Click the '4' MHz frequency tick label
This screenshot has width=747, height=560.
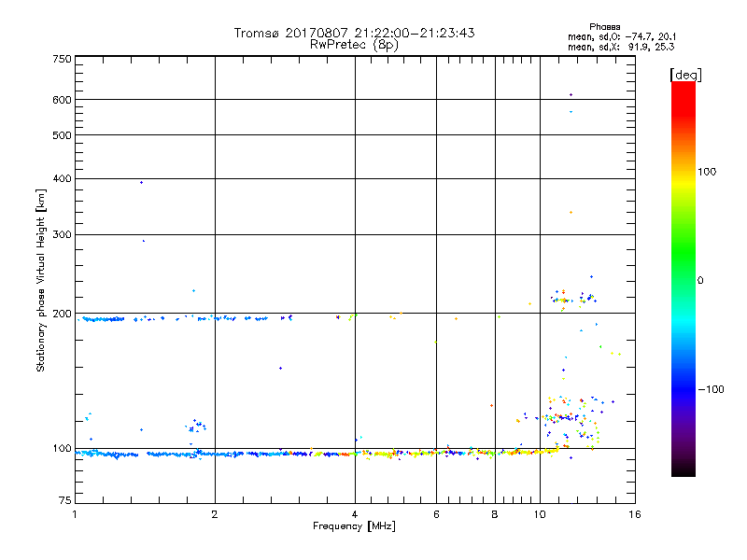tap(355, 514)
